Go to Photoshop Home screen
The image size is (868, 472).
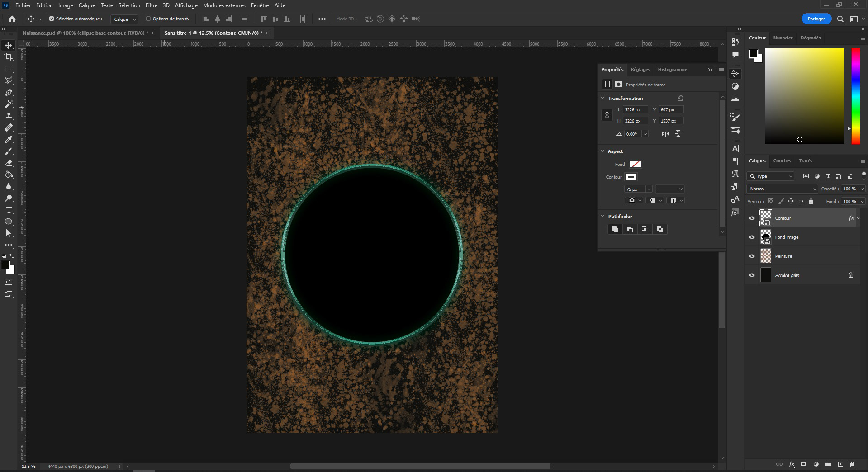(12, 19)
